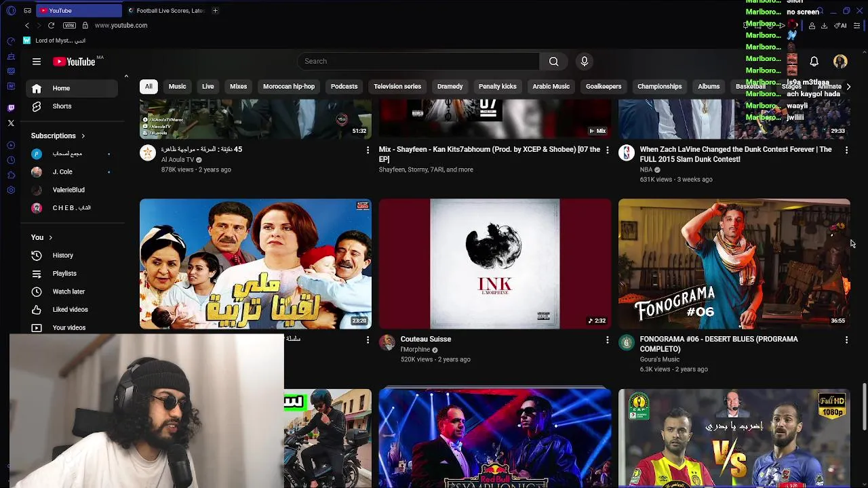Go to the YouTube logo home link
The height and width of the screenshot is (488, 868).
(75, 62)
